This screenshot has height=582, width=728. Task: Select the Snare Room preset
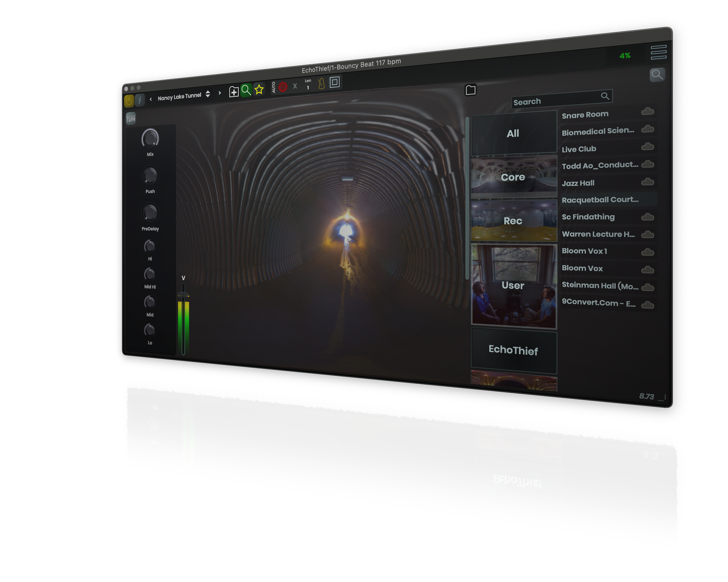click(609, 113)
